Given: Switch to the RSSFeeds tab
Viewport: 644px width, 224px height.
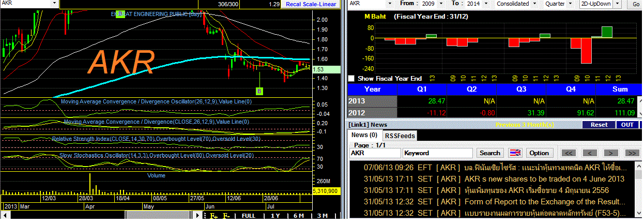Looking at the screenshot, I should click(400, 136).
